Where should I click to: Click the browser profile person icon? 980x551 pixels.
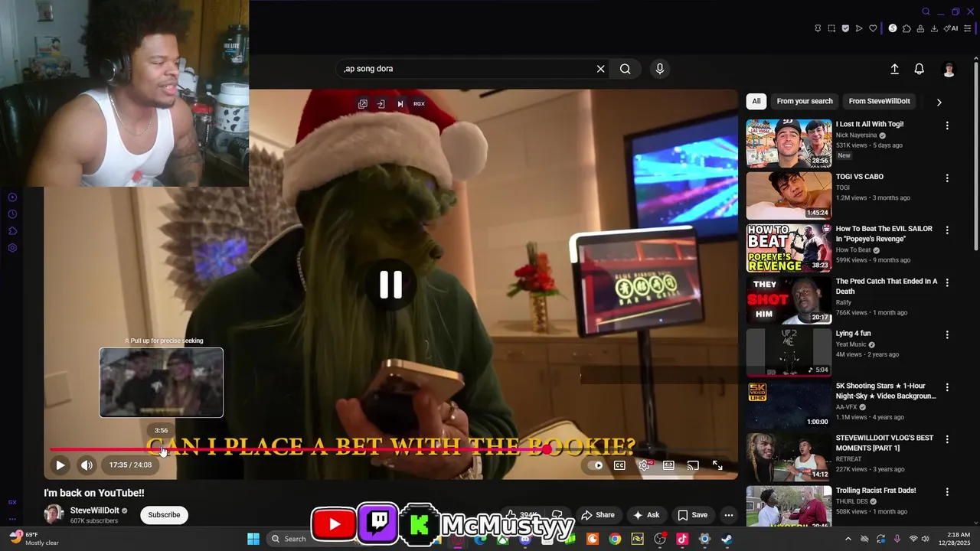(x=920, y=28)
